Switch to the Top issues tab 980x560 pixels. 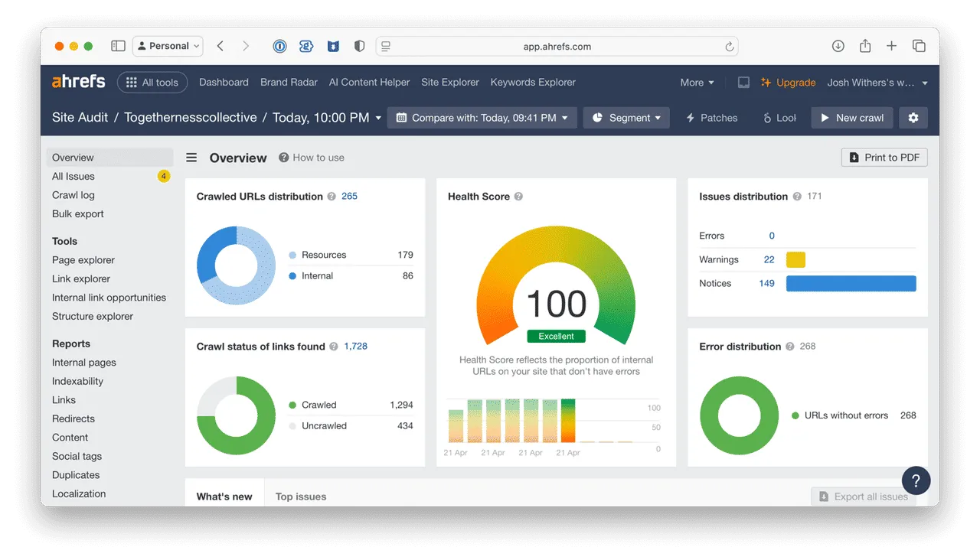[x=301, y=497]
